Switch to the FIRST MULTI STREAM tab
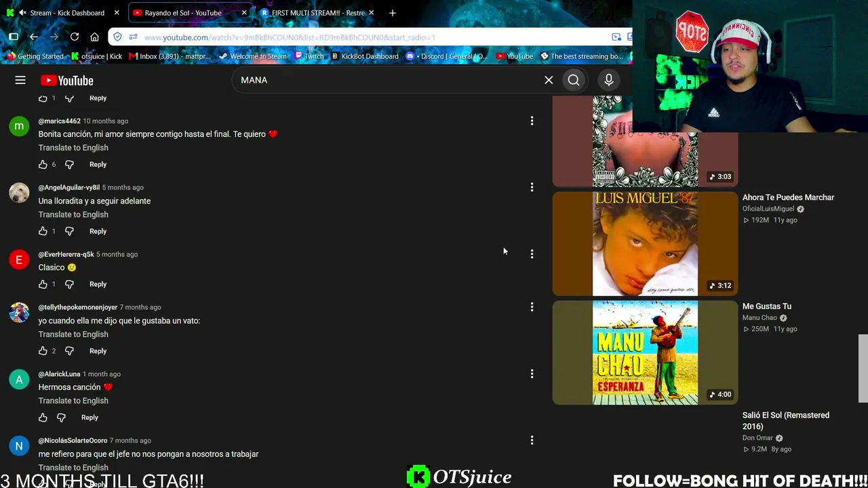The image size is (868, 488). (318, 13)
